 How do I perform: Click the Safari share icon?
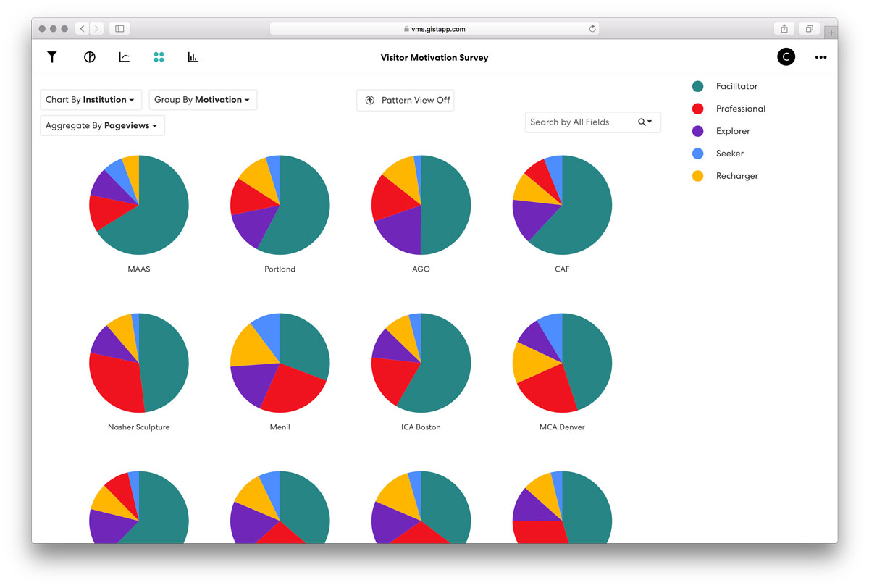(784, 29)
